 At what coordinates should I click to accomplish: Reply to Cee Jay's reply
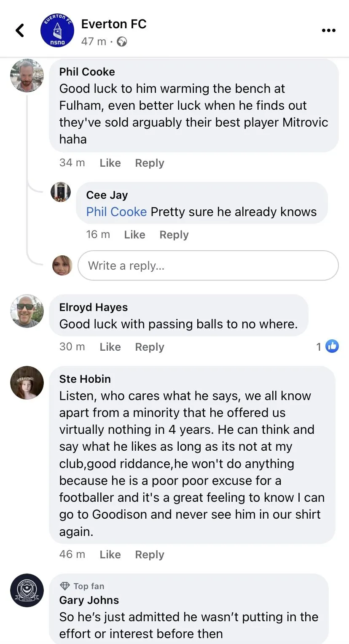coord(174,235)
